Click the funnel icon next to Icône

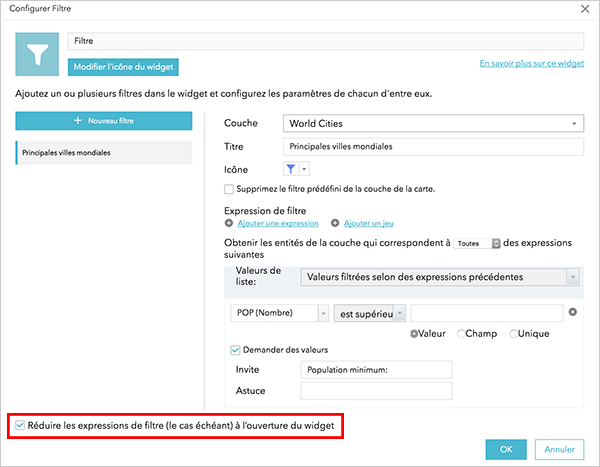[291, 170]
